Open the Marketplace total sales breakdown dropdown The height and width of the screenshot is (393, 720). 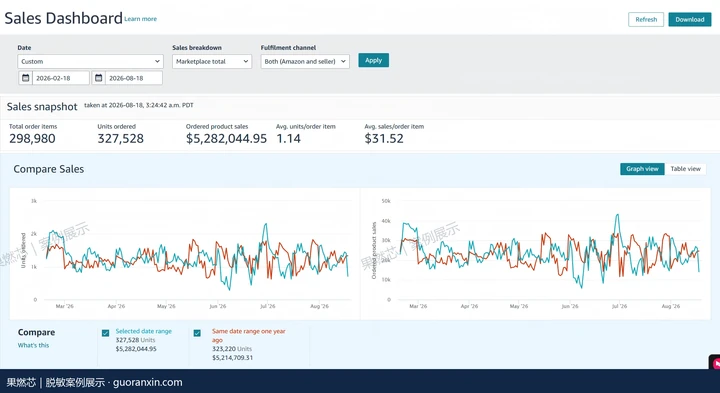[212, 61]
